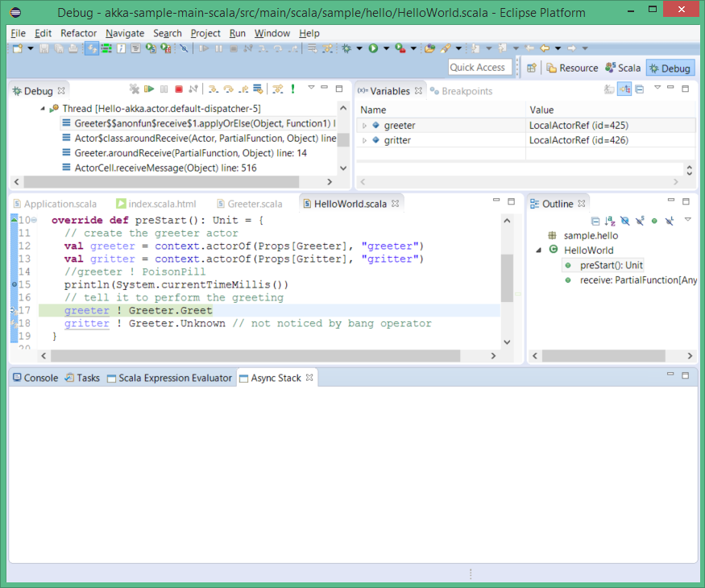Image resolution: width=705 pixels, height=588 pixels.
Task: Click the Skip All Breakpoints toolbar icon
Action: tap(184, 49)
